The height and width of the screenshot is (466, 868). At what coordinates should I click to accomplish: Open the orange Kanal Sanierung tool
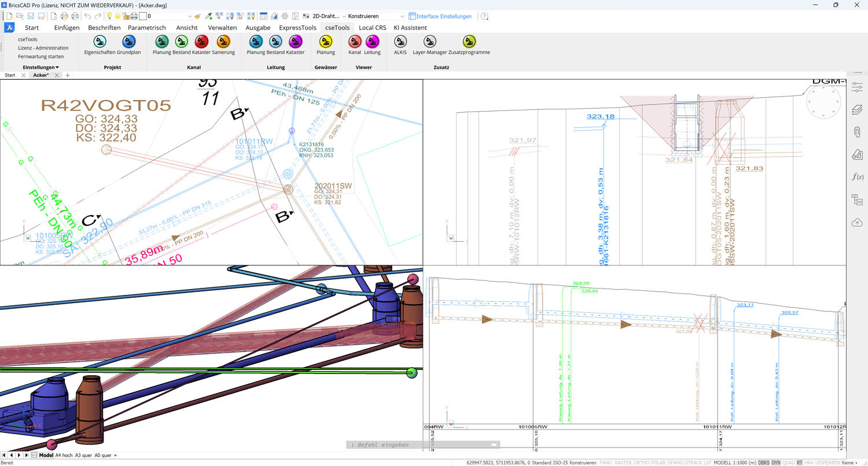pyautogui.click(x=223, y=42)
